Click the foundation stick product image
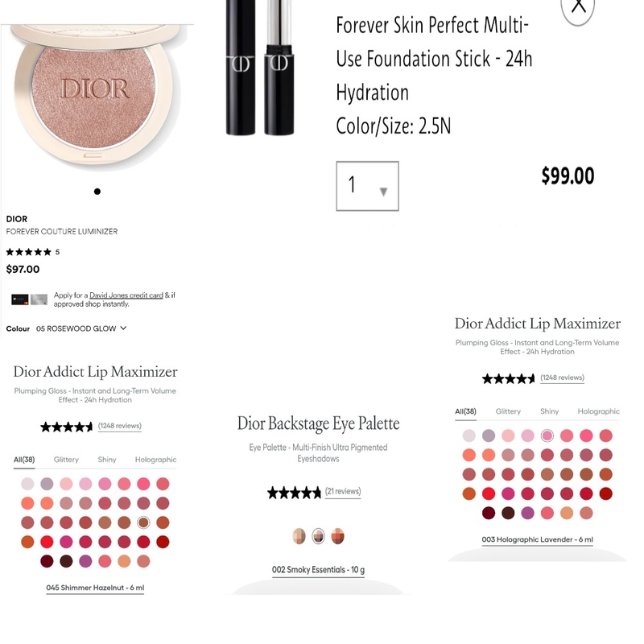Viewport: 644px width, 644px height. (260, 68)
